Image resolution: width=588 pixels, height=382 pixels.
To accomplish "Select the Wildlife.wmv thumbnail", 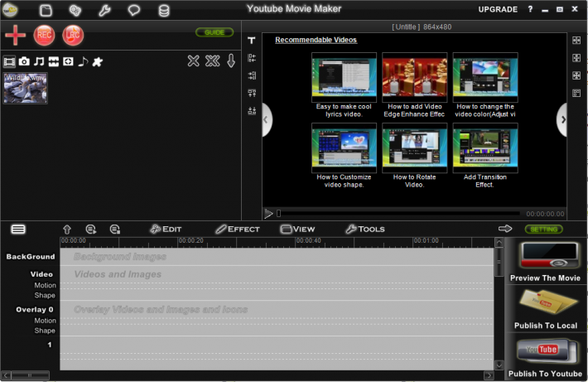I will pyautogui.click(x=26, y=88).
